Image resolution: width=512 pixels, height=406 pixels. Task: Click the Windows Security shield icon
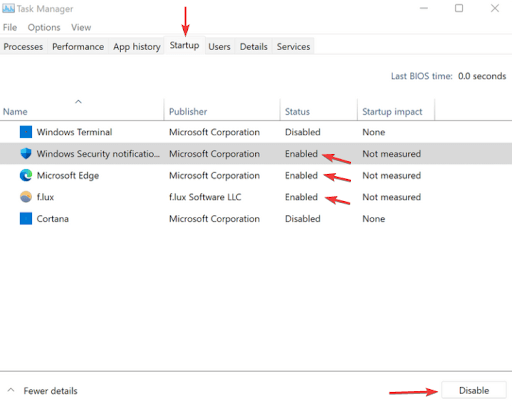(x=26, y=154)
